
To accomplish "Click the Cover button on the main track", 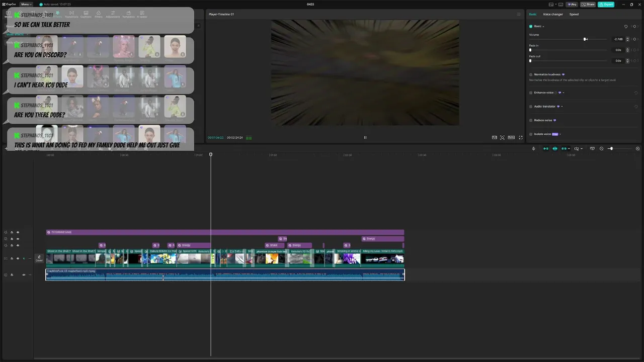I will pyautogui.click(x=39, y=258).
